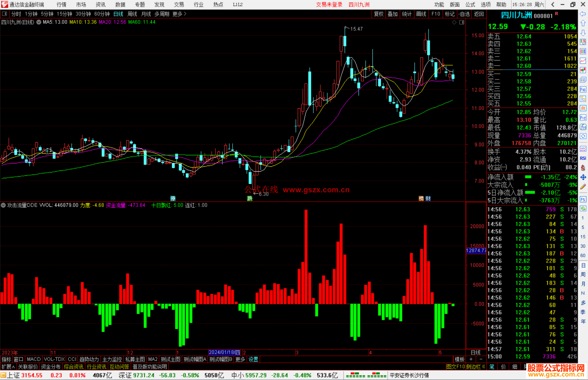Collapse the 侧边栏 sidebar
The image size is (588, 380).
coord(475,367)
